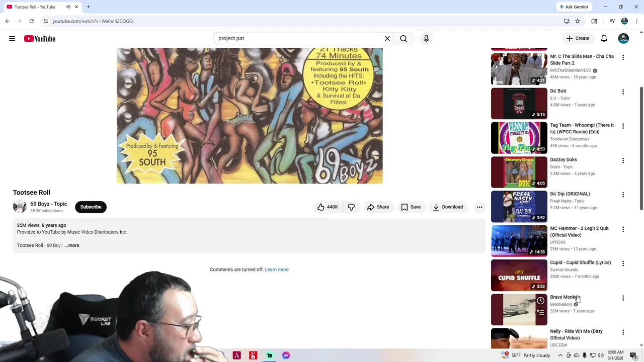Show hidden system tray icons

pyautogui.click(x=560, y=355)
